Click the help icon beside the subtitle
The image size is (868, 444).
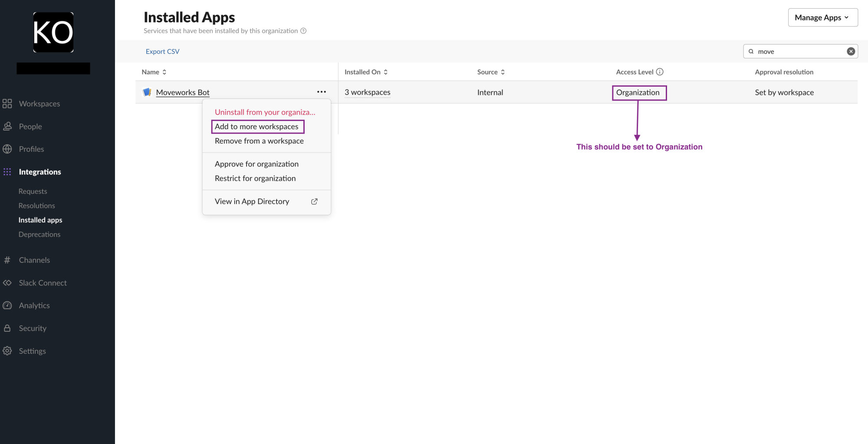303,31
